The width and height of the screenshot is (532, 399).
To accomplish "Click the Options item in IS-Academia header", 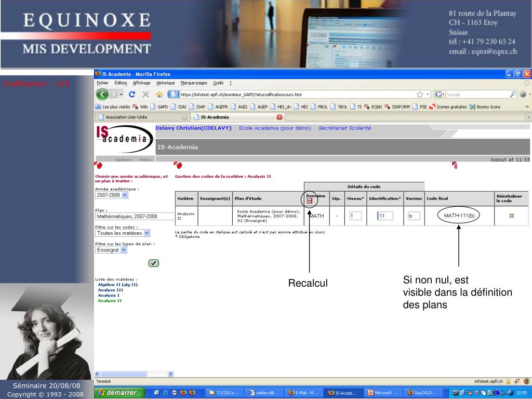I will coord(124,159).
